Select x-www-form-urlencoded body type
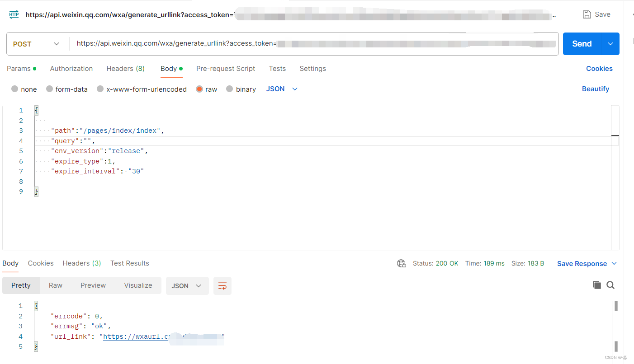Image resolution: width=634 pixels, height=364 pixels. (x=100, y=89)
